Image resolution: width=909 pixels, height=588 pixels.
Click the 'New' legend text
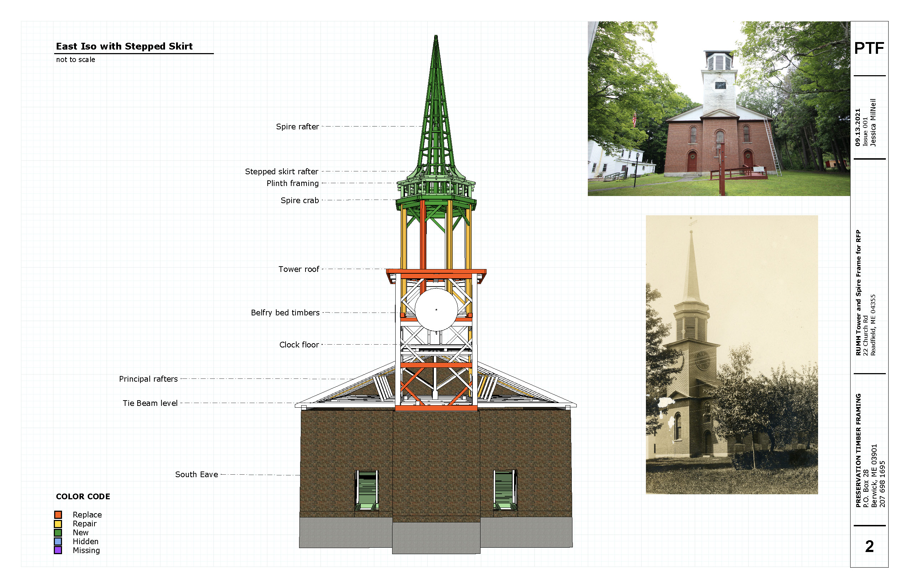coord(81,533)
